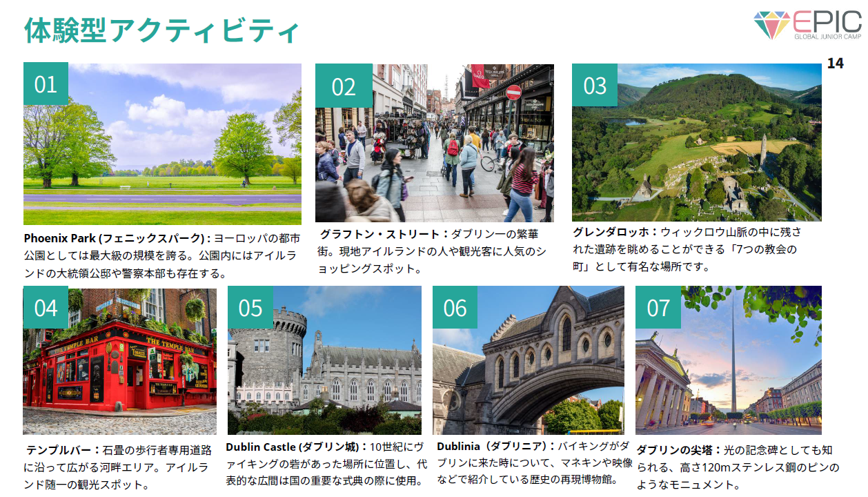
Task: Click the EPIC diamond logo icon
Action: (771, 25)
